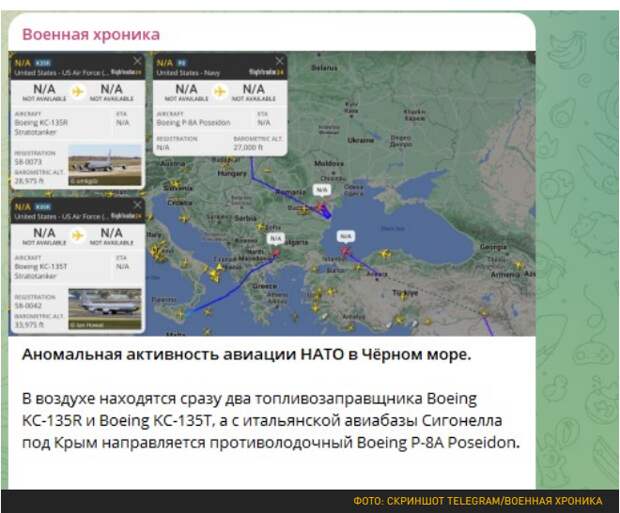The image size is (620, 513).
Task: Click the Moldova label on the map
Action: pyautogui.click(x=329, y=163)
